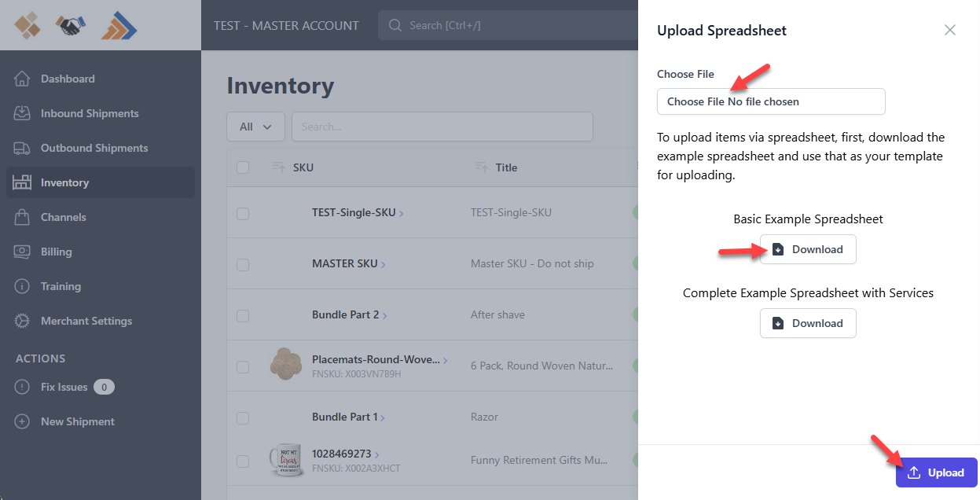
Task: Click the New Shipment plus icon
Action: pyautogui.click(x=22, y=421)
